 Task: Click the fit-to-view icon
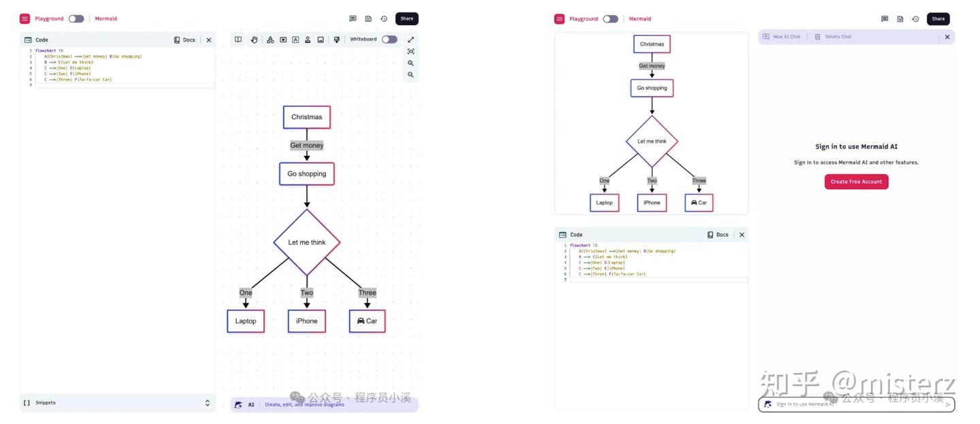pyautogui.click(x=411, y=51)
